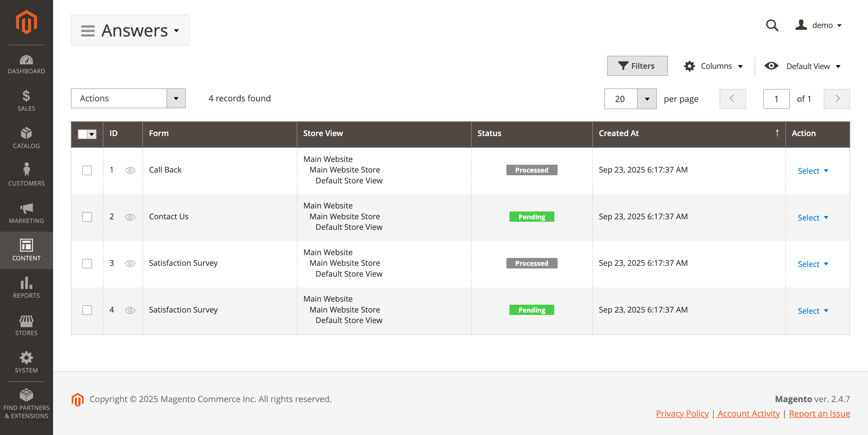Click the green Pending badge in row 2
Viewport: 868px width, 435px height.
tap(531, 217)
